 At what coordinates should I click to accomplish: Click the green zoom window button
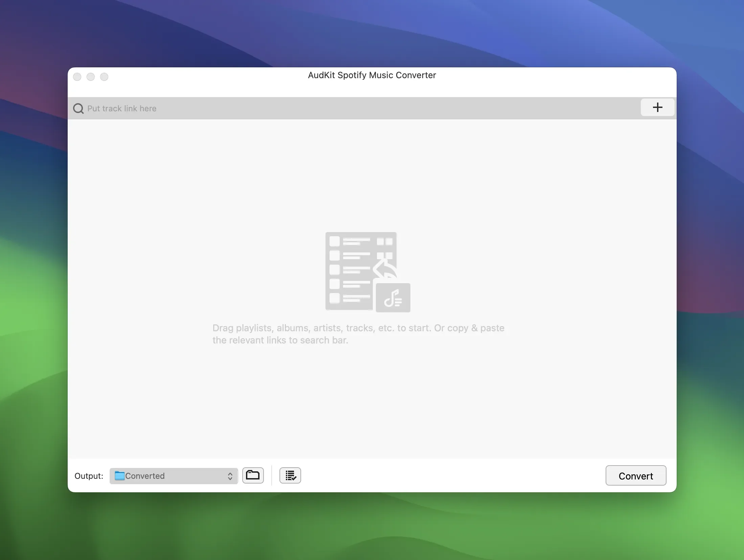(x=104, y=76)
